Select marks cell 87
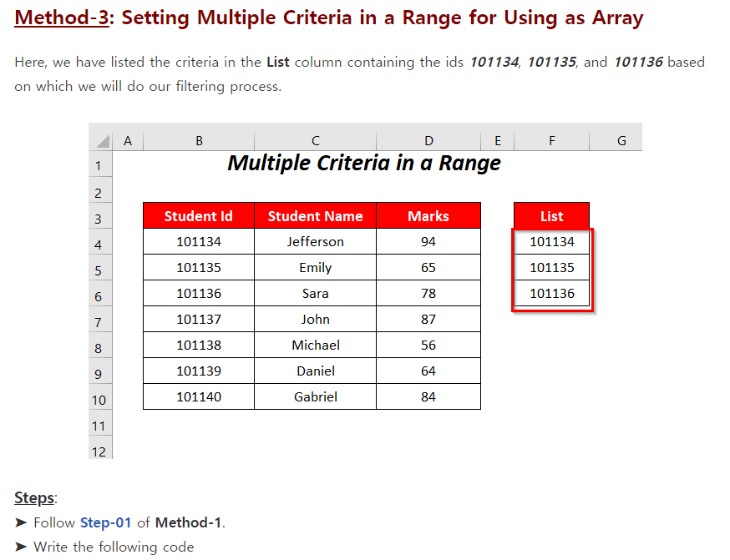This screenshot has height=560, width=730. click(x=428, y=319)
